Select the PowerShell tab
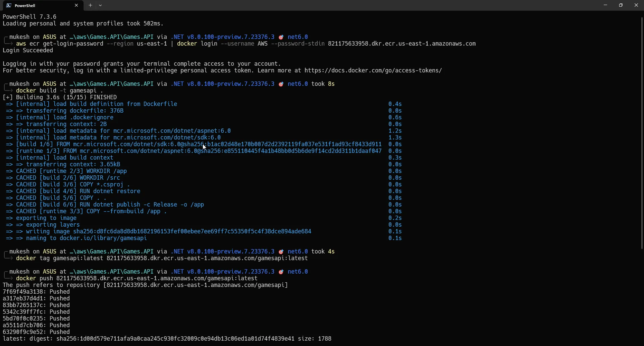The height and width of the screenshot is (346, 644). pos(40,5)
